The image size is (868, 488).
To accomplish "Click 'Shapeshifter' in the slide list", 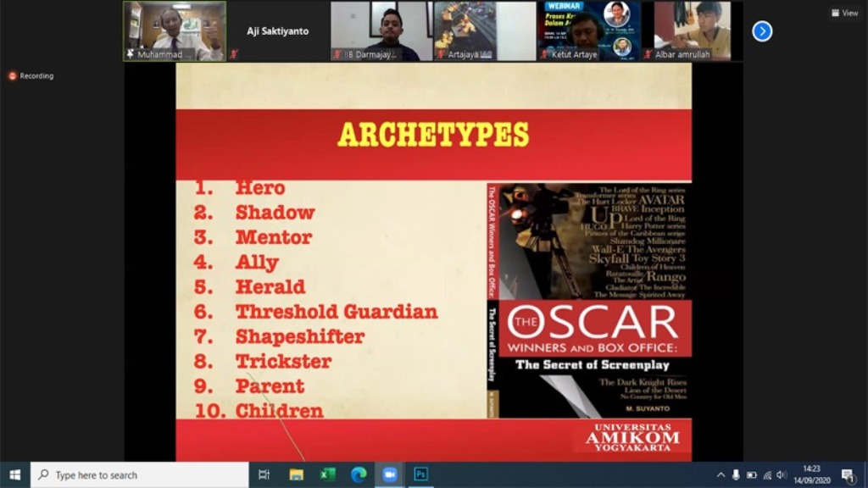I will pos(300,336).
